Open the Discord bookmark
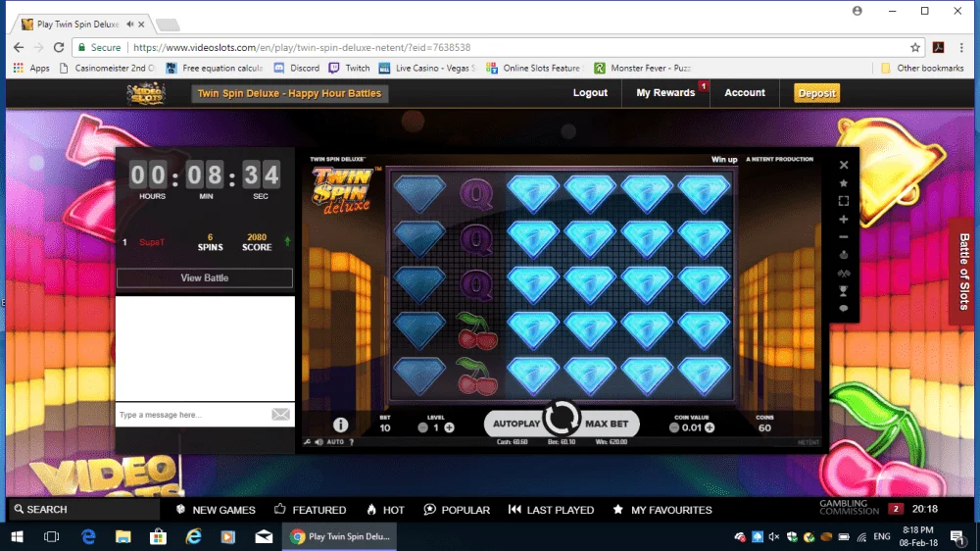This screenshot has width=980, height=551. 297,68
